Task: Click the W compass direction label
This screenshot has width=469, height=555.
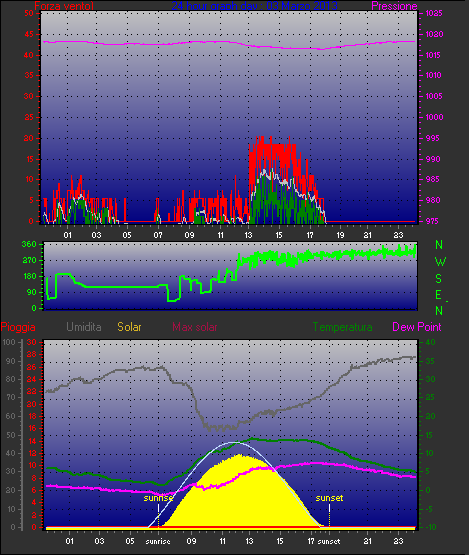Action: point(440,262)
